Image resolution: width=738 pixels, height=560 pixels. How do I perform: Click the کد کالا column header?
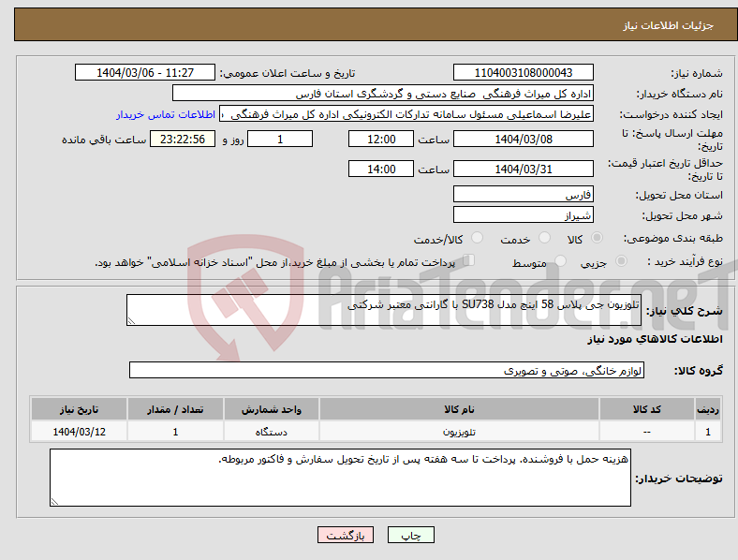[x=647, y=409]
